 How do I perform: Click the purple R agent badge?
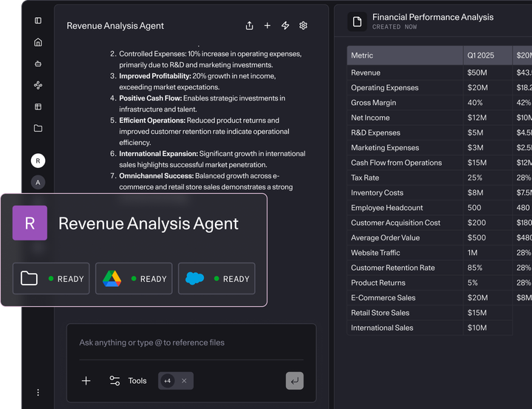click(x=30, y=223)
